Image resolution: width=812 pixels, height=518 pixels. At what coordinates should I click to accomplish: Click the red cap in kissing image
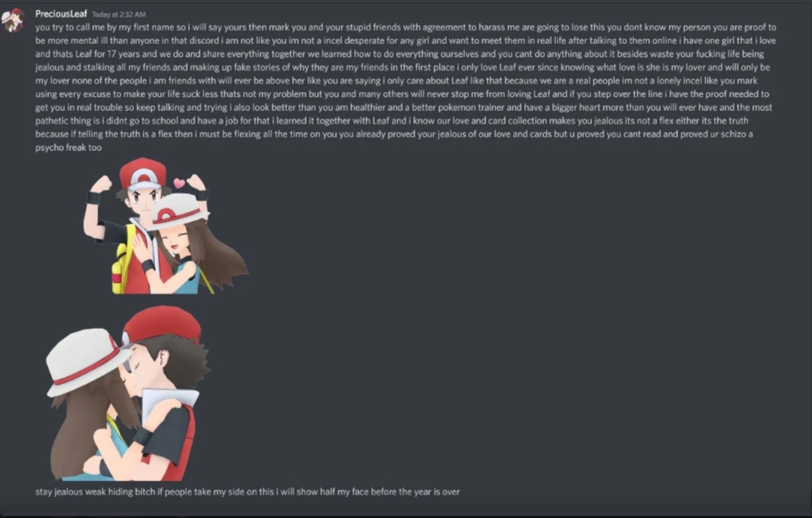[x=162, y=326]
